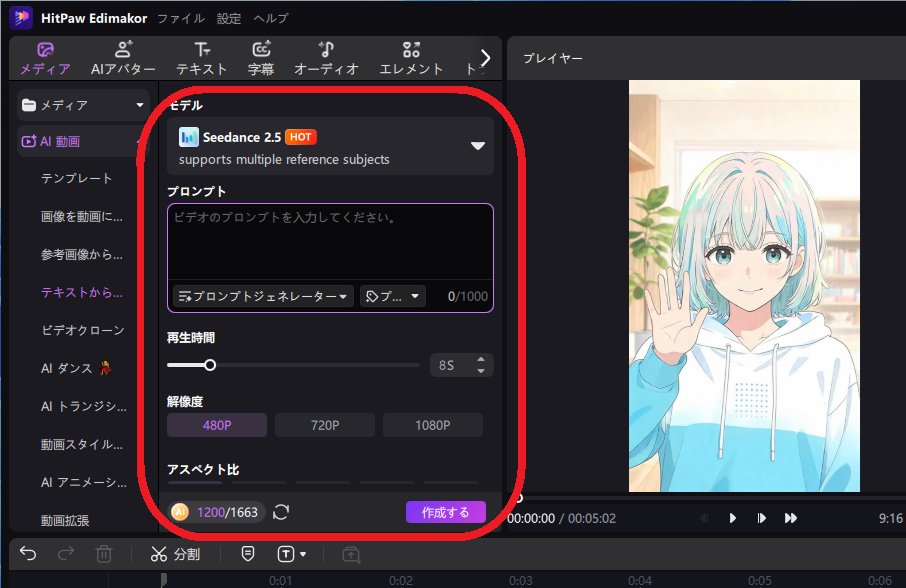
Task: Select 動画スタイル... in sidebar
Action: click(81, 445)
